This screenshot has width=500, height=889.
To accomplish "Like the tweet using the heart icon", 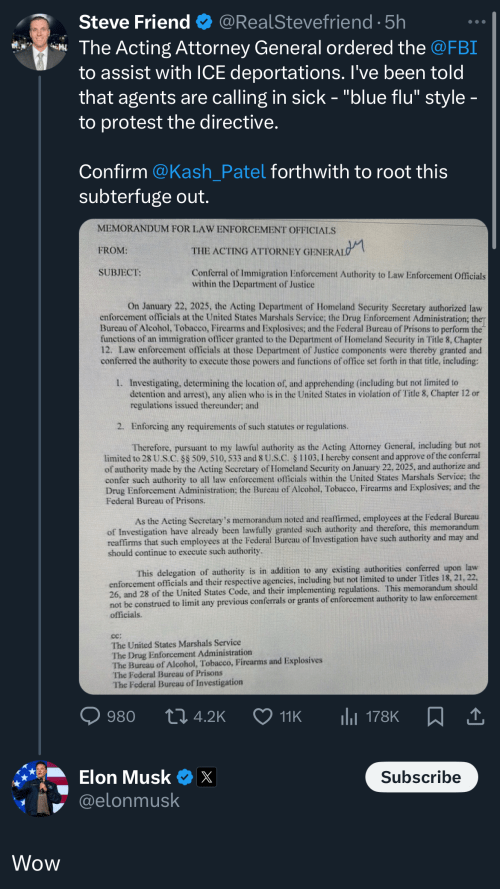I will (277, 717).
